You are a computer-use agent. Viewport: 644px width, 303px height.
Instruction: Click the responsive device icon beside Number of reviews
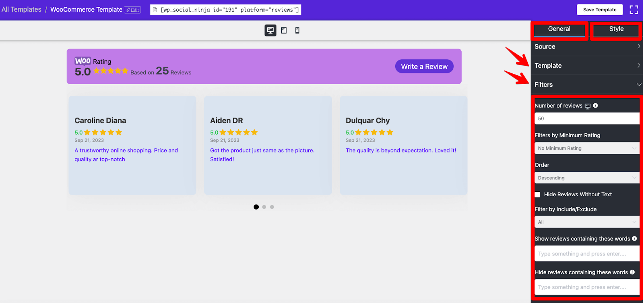[x=588, y=106]
